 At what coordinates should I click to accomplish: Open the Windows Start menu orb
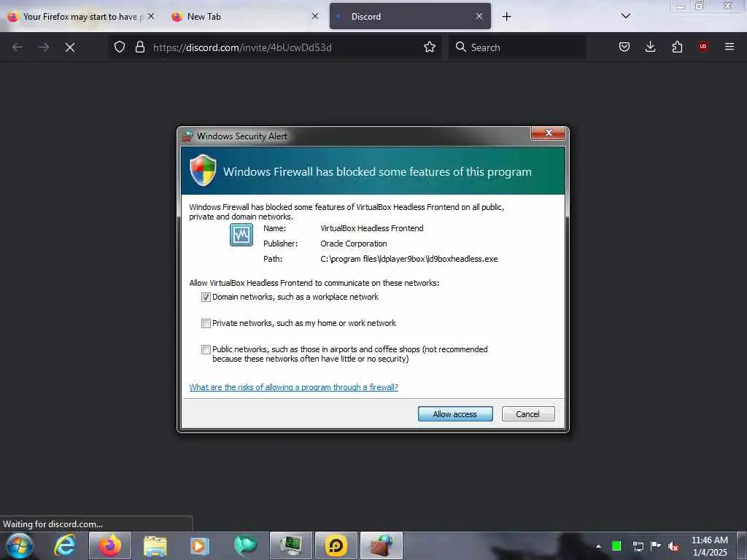[20, 545]
